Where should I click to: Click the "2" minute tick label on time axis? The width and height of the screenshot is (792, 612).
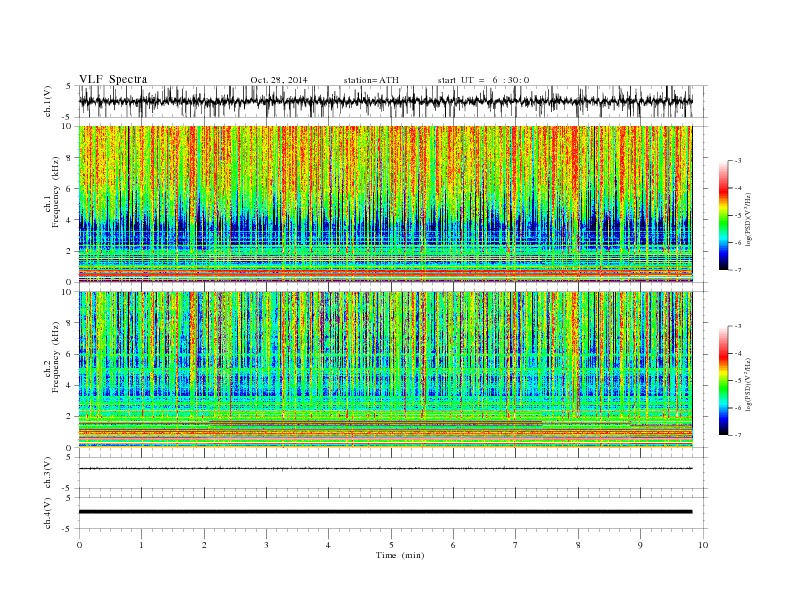coord(204,545)
